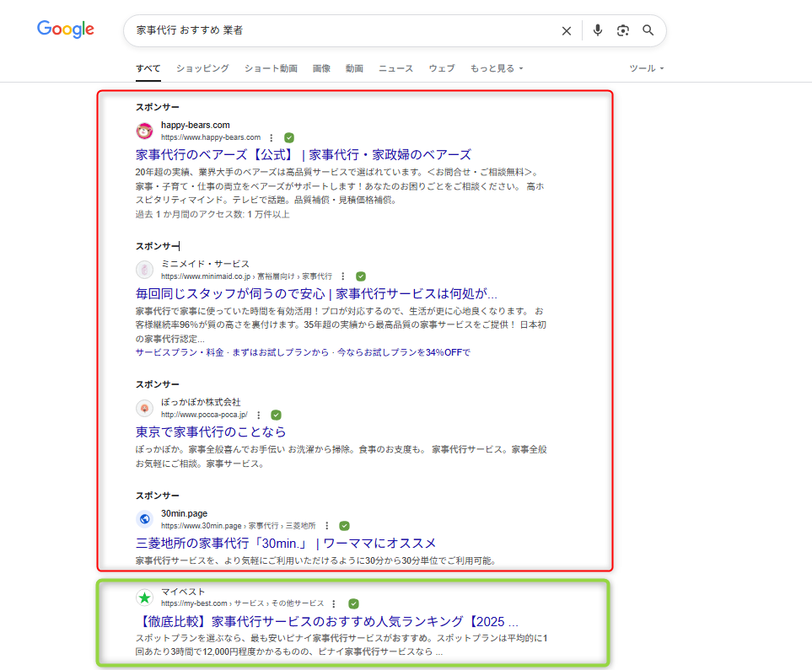
Task: Open 東京で家事代行のことなら link
Action: (211, 431)
